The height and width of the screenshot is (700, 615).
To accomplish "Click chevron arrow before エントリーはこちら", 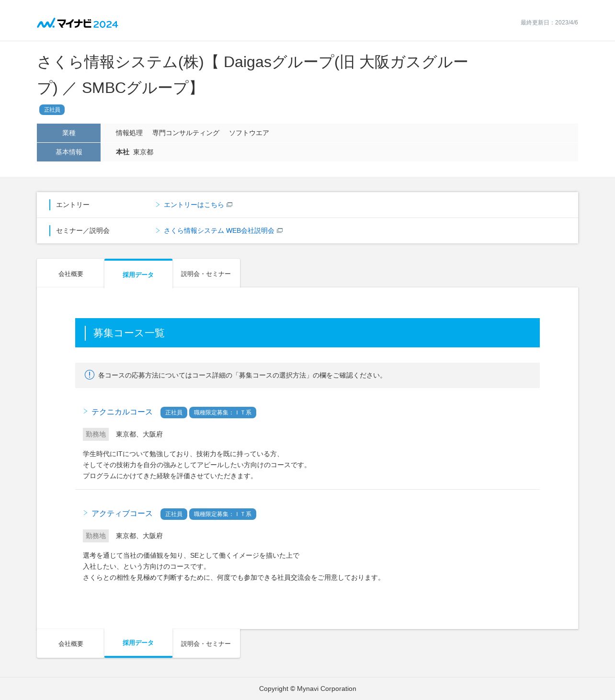I will (x=158, y=205).
